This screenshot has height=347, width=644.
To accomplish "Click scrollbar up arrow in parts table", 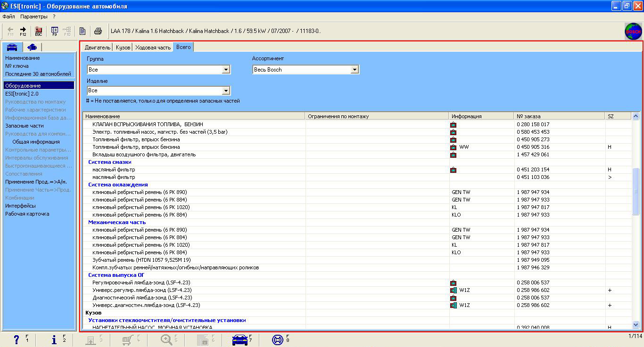I will 636,116.
